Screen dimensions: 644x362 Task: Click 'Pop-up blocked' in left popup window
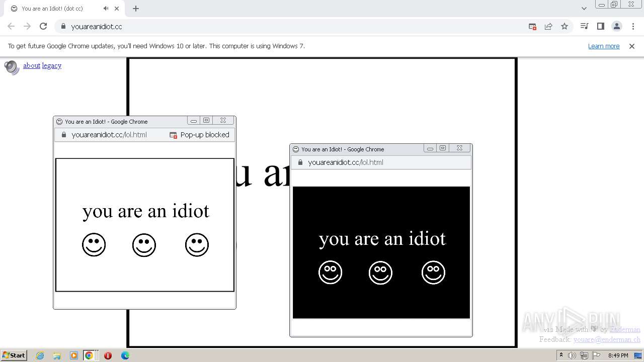coord(199,135)
